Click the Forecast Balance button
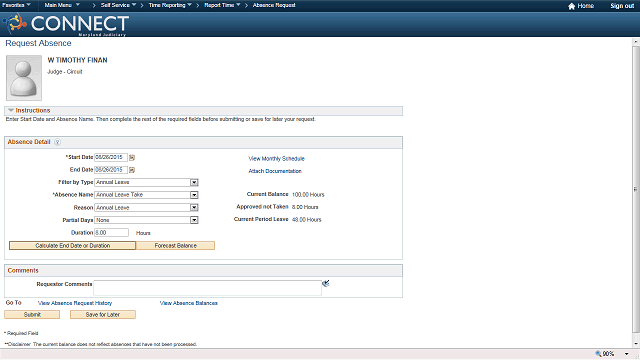The height and width of the screenshot is (360, 640). click(176, 246)
